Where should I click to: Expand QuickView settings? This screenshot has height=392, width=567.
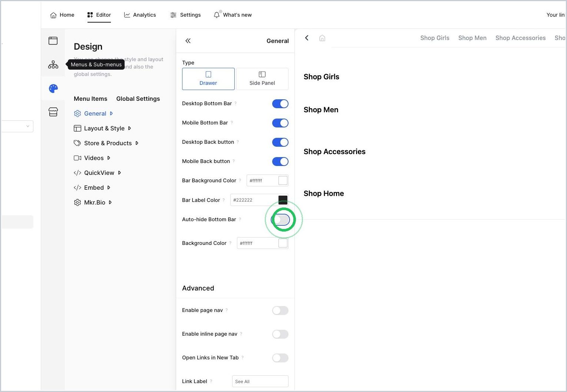point(98,173)
